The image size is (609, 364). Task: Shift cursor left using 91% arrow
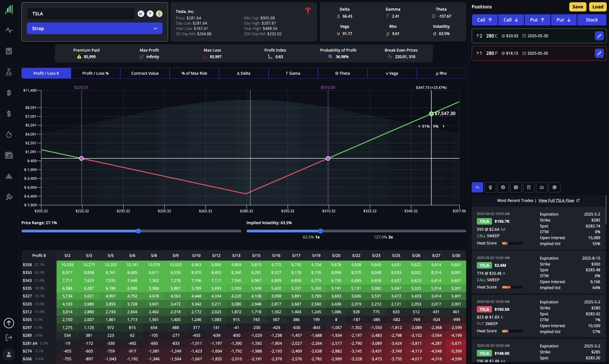click(x=419, y=126)
